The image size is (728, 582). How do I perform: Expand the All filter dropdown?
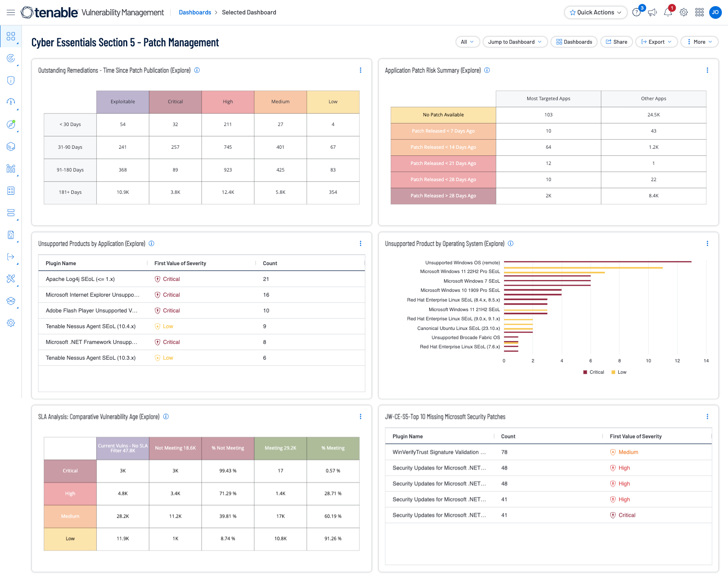[x=467, y=42]
